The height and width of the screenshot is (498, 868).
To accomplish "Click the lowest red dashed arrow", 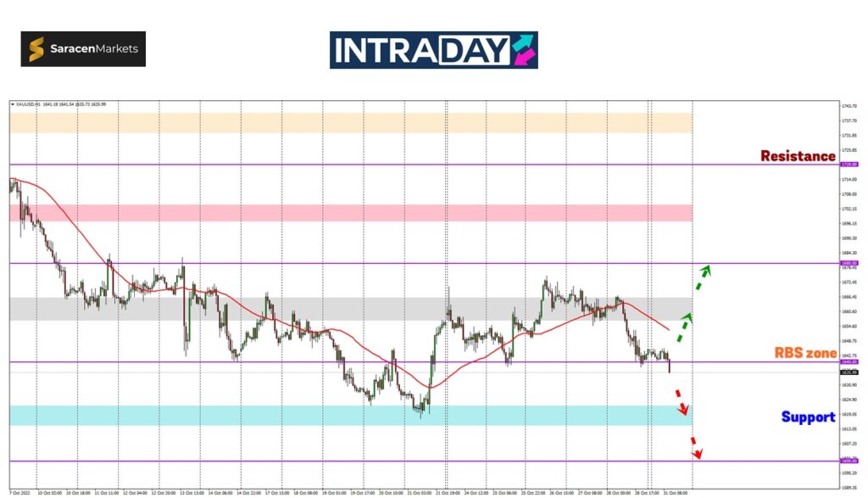I will coord(694,449).
